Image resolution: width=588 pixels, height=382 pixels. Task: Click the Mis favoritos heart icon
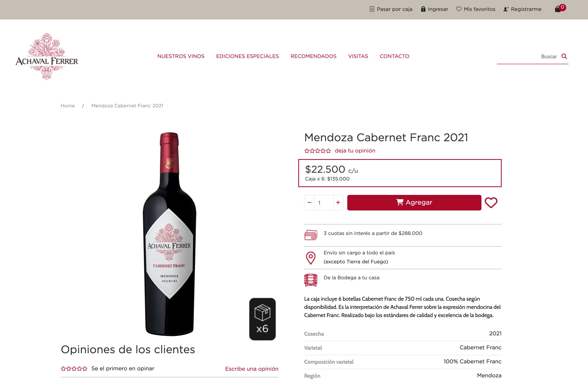459,9
